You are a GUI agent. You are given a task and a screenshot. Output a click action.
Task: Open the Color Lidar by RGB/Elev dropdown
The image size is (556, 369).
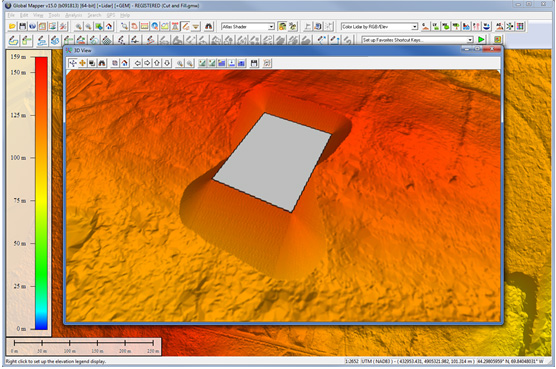pyautogui.click(x=379, y=27)
